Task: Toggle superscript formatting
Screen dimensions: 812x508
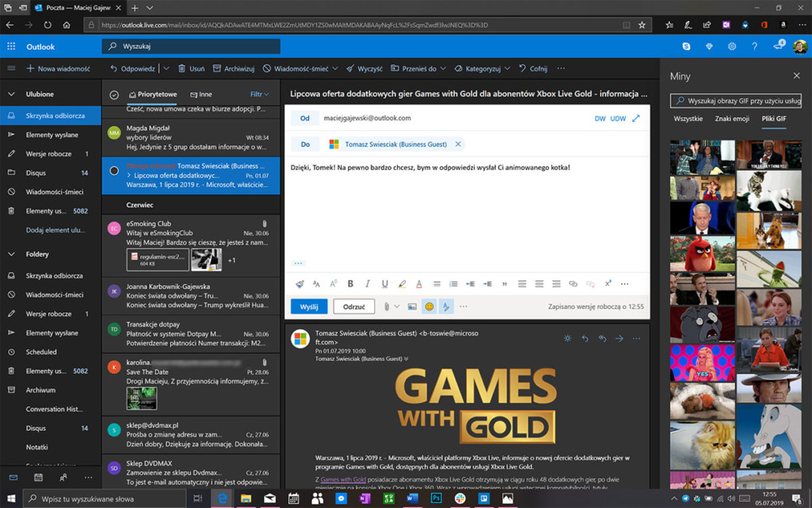Action: coord(608,284)
